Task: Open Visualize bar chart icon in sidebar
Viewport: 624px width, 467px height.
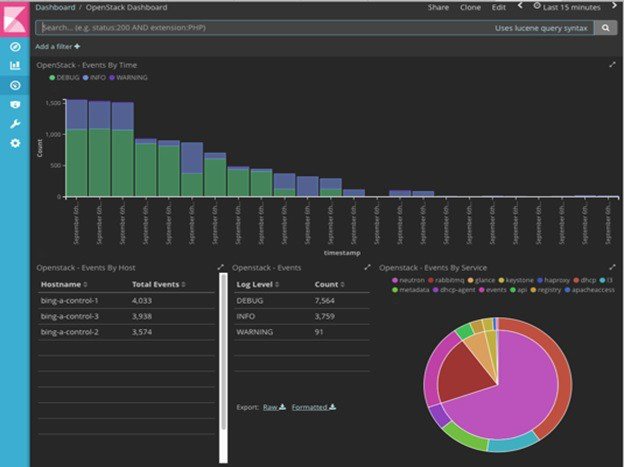Action: coord(15,65)
